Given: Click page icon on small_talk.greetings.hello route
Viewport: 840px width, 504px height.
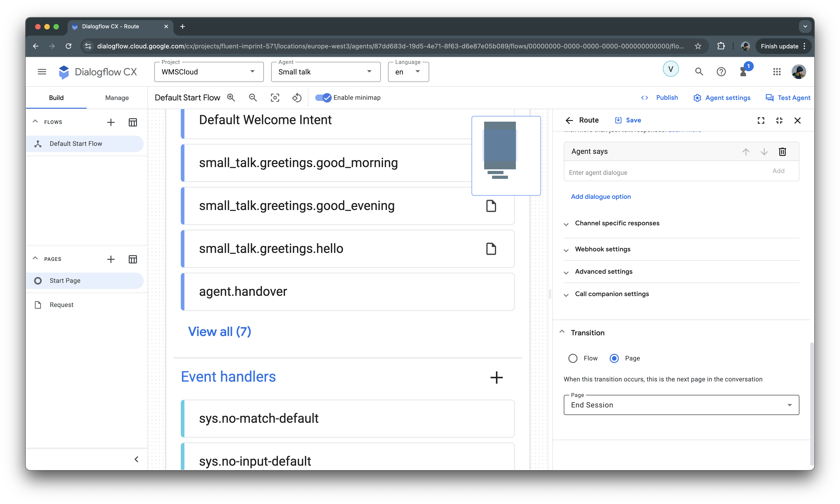Looking at the screenshot, I should [x=491, y=249].
